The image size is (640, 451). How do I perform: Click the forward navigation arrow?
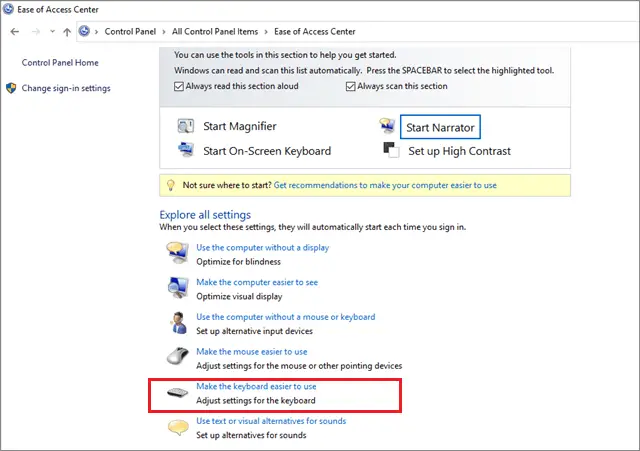(x=36, y=31)
